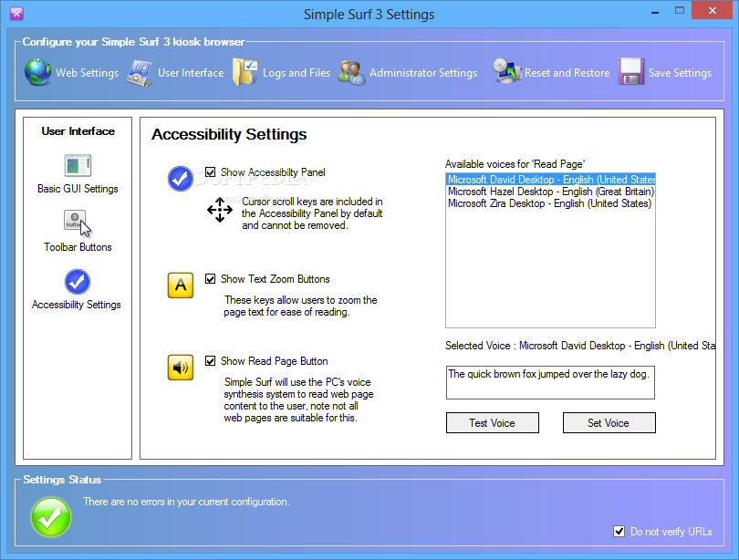Click the Selected Voice status text
739x560 pixels.
tap(580, 346)
